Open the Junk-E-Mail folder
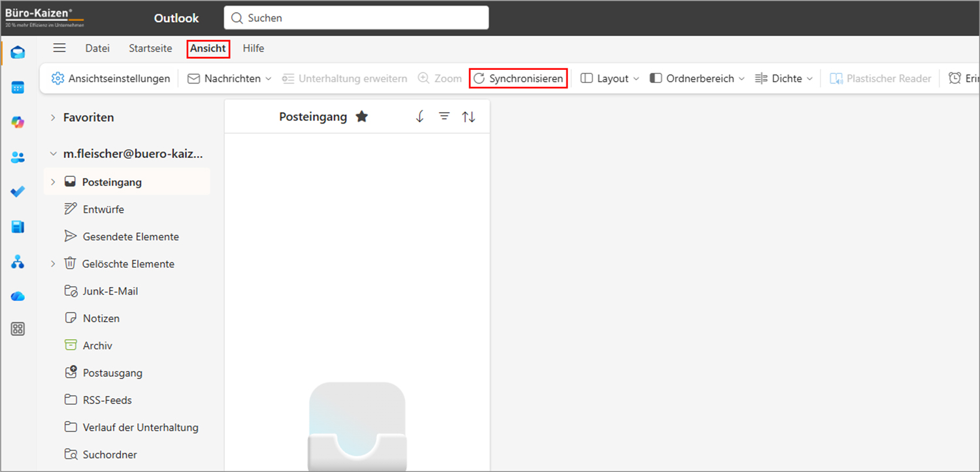The width and height of the screenshot is (980, 472). tap(108, 291)
